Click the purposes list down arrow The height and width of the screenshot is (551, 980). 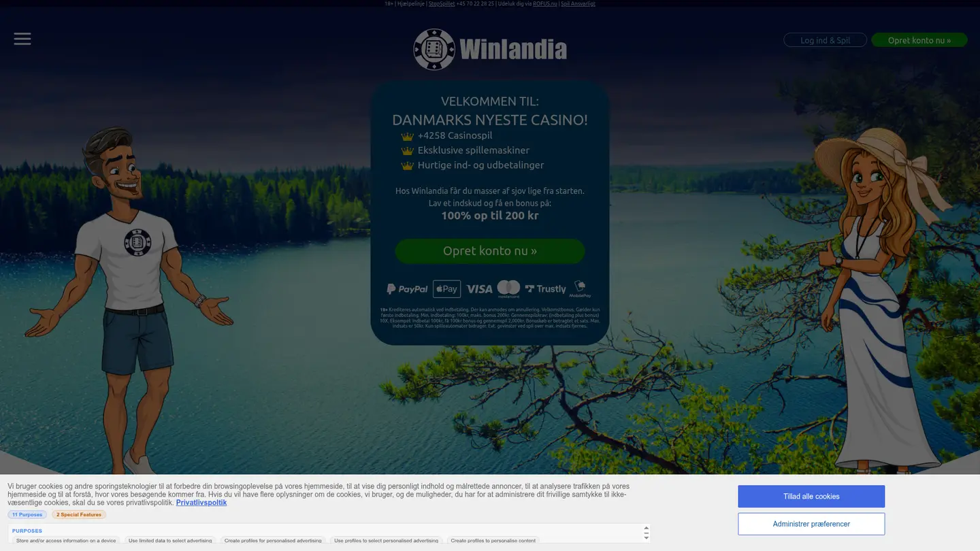point(646,537)
